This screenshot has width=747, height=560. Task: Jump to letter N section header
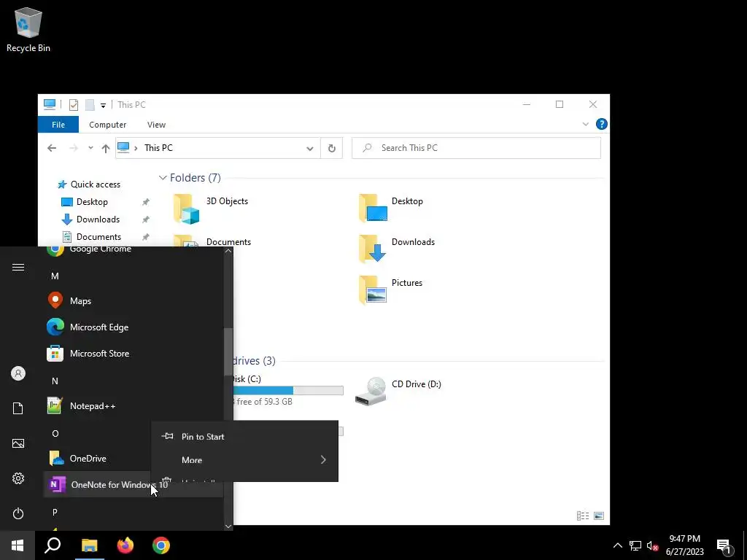coord(55,381)
